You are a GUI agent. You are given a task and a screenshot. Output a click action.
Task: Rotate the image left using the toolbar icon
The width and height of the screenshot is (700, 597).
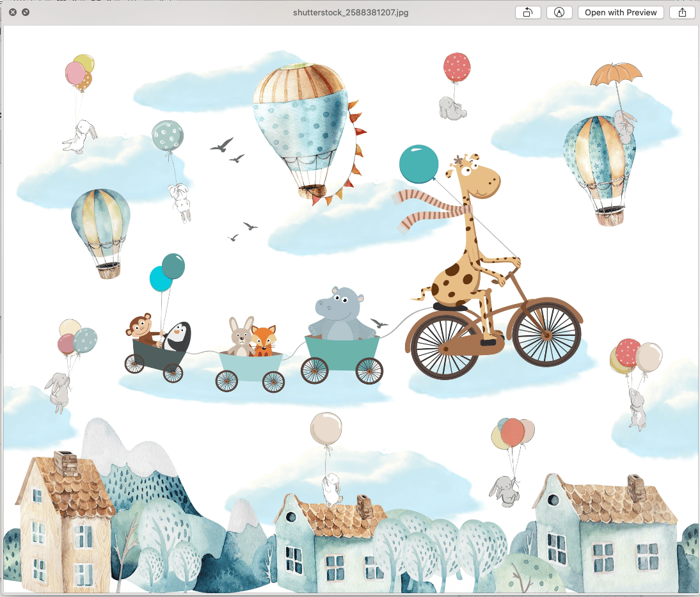(x=528, y=12)
